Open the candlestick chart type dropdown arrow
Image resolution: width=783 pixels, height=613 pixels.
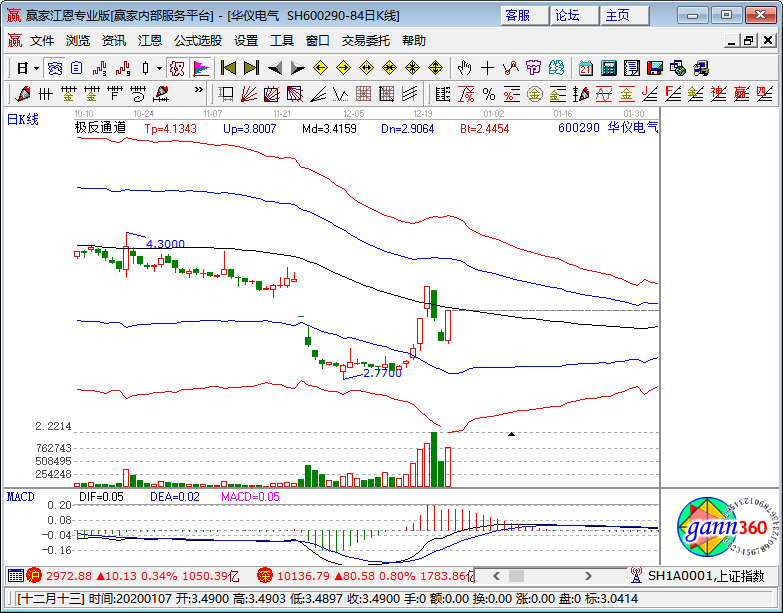coord(159,68)
